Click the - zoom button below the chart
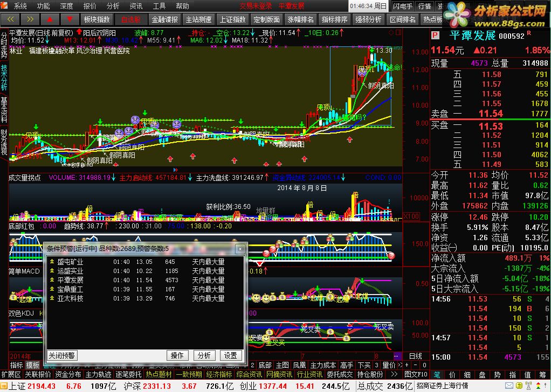Screen dimensions: 551x392 (x=415, y=365)
